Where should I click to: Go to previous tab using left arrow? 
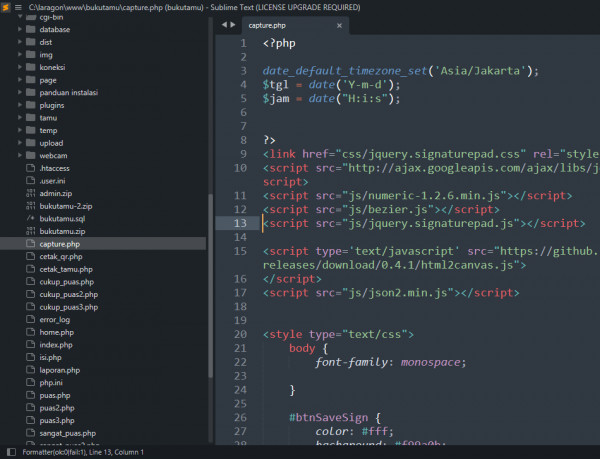[224, 25]
